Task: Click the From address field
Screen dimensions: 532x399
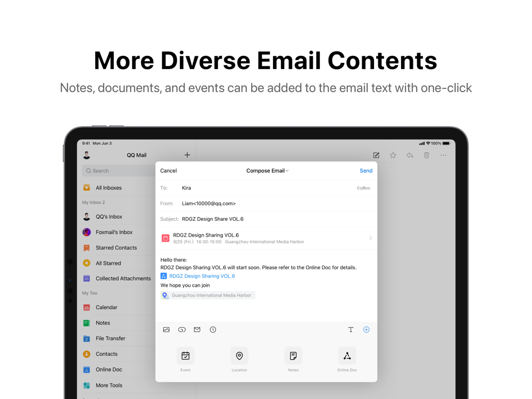Action: pyautogui.click(x=267, y=203)
